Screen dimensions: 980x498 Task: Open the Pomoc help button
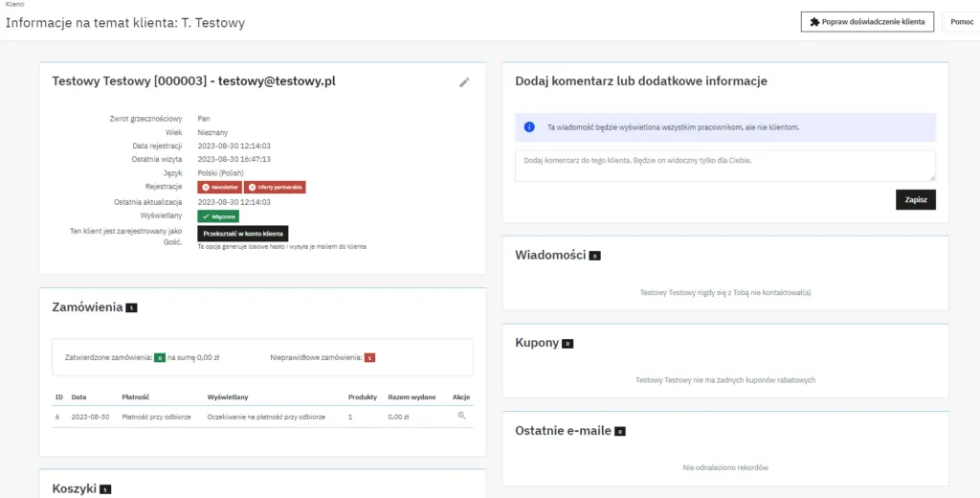coord(961,22)
